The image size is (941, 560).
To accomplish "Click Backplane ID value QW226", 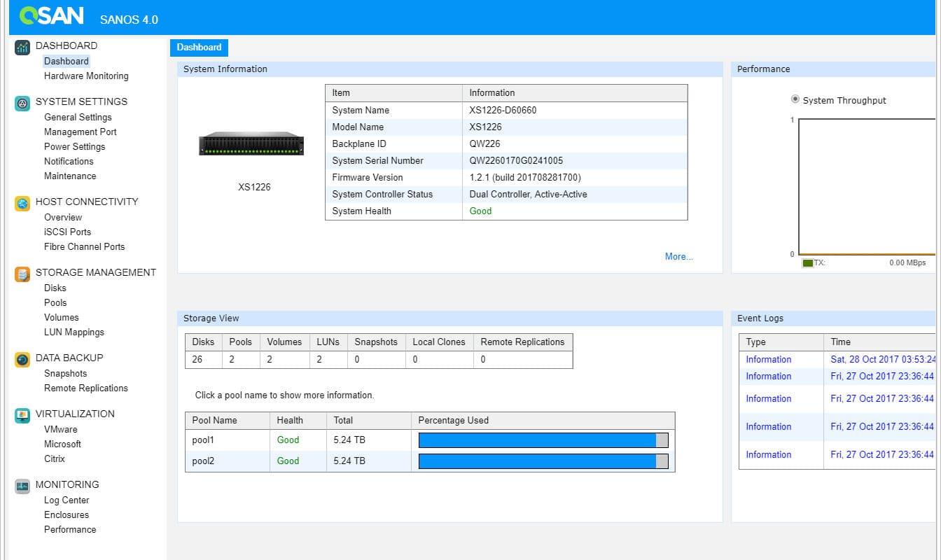I will point(486,143).
